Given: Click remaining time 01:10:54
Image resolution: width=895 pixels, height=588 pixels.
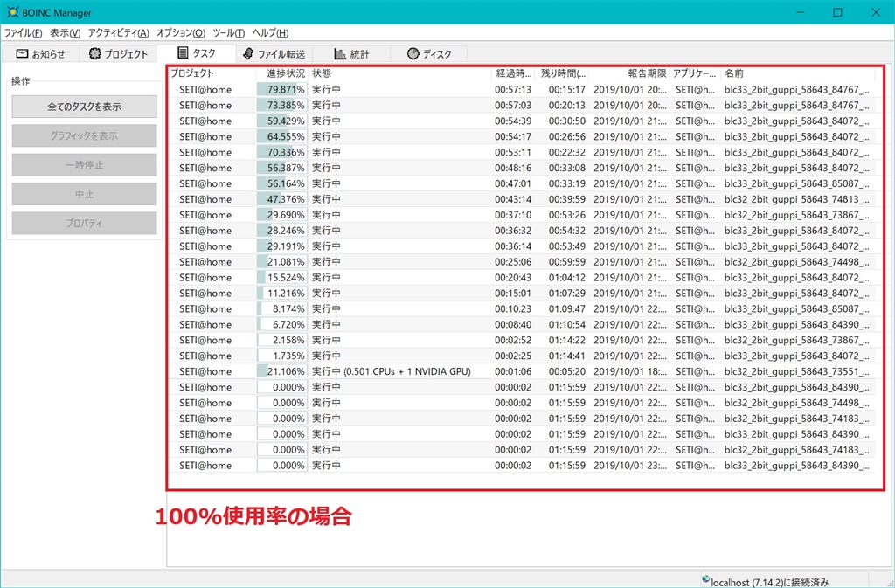Looking at the screenshot, I should 566,324.
